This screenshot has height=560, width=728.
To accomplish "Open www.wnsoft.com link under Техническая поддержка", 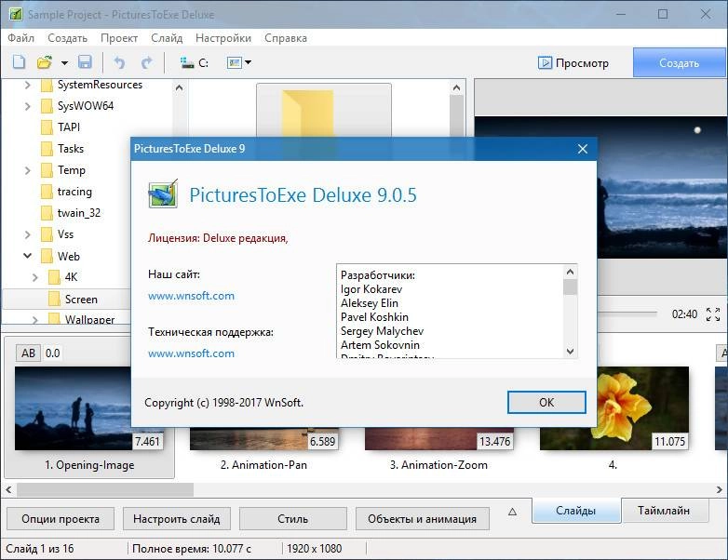I will click(191, 353).
